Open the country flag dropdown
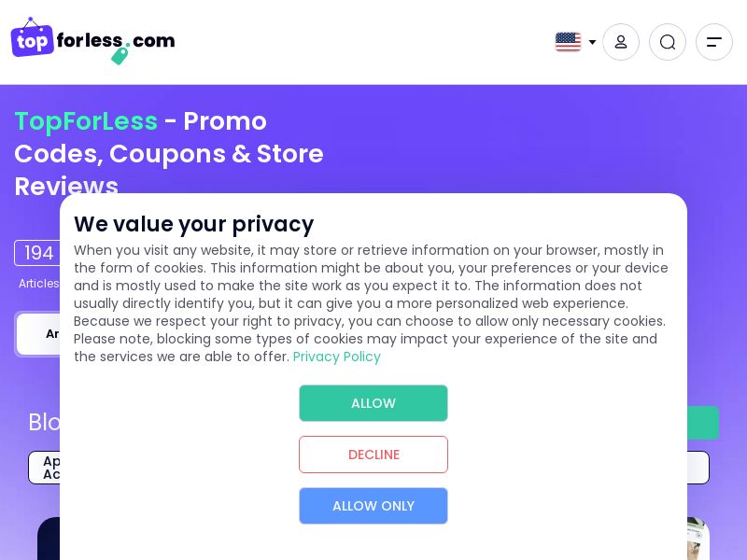747x560 pixels. [x=574, y=41]
